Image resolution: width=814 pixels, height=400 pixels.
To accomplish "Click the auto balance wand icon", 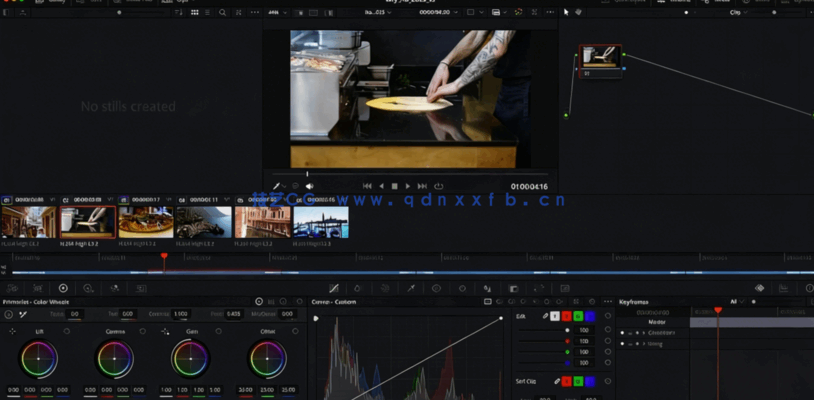I will [x=23, y=314].
